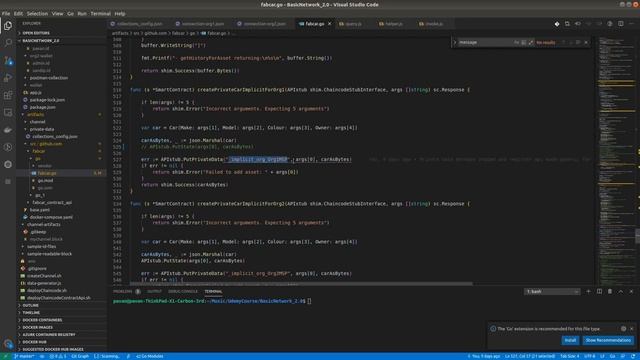Open deployChaincode.sh in explorer
This screenshot has width=640, height=360.
pyautogui.click(x=47, y=291)
